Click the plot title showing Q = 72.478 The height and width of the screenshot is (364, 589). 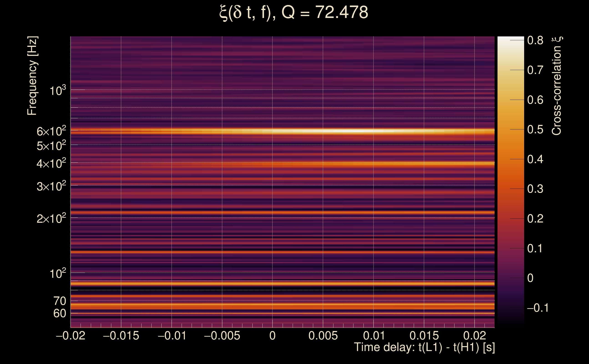coord(294,13)
